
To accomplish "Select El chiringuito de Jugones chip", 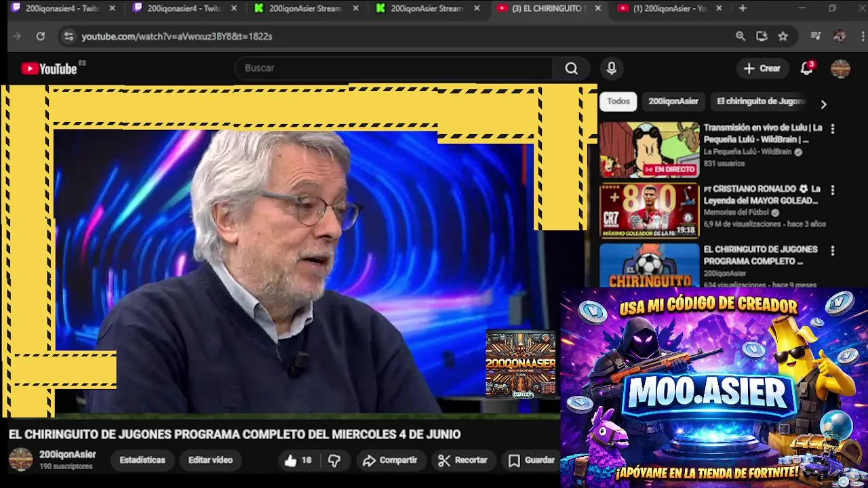I will 760,102.
